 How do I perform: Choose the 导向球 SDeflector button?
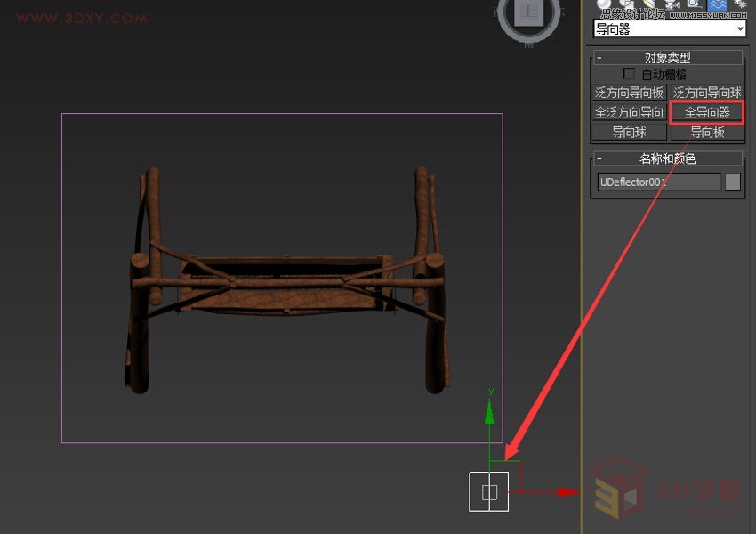click(629, 131)
